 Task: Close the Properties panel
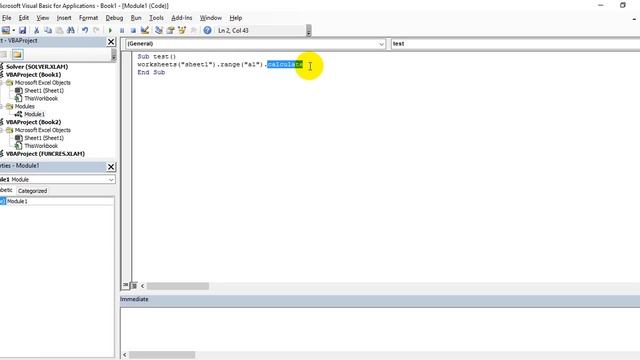(x=111, y=167)
